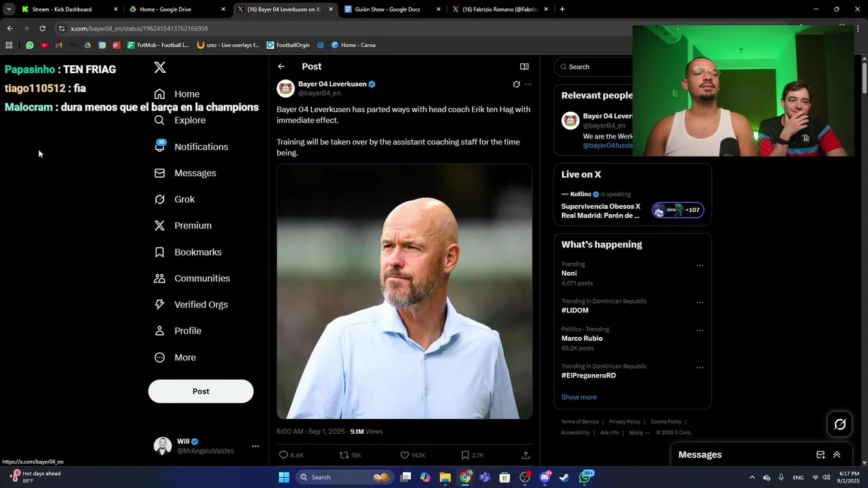Switch to Guión Show Google Docs tab
Image resolution: width=868 pixels, height=488 pixels.
(x=392, y=9)
